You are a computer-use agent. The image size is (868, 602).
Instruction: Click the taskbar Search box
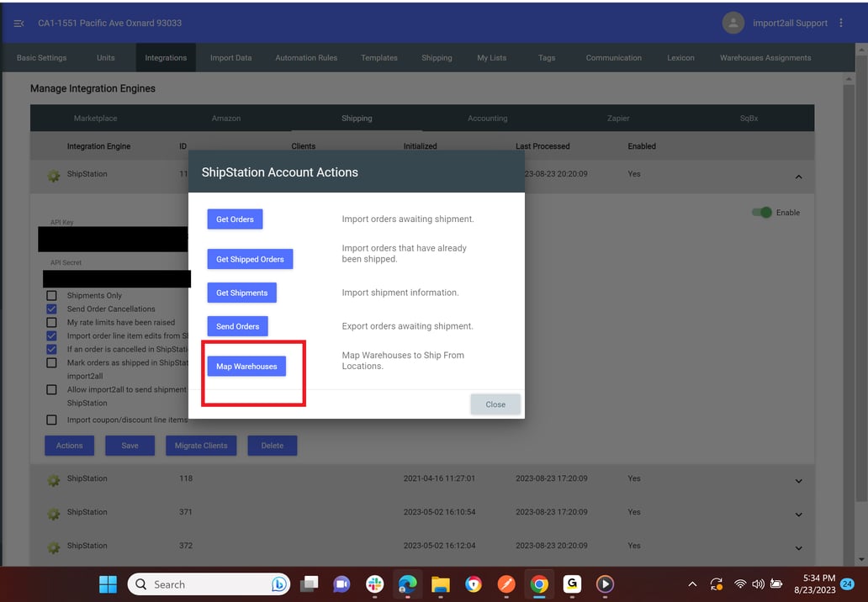[209, 584]
